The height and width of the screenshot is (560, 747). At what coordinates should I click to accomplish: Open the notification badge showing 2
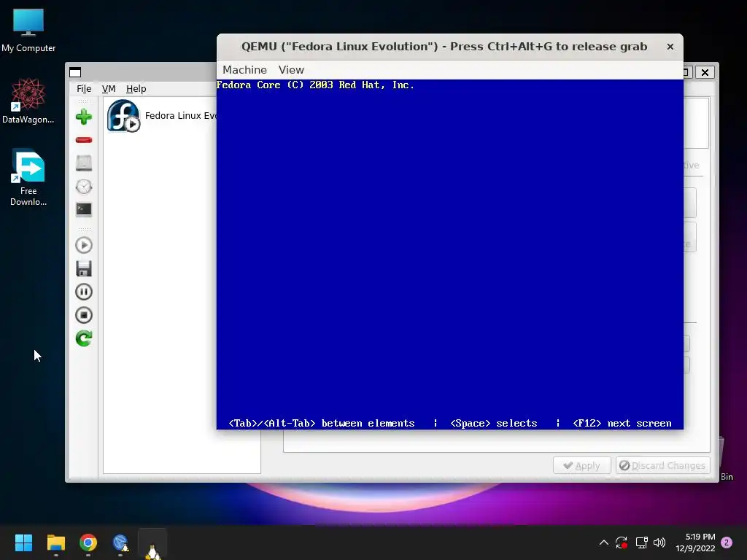pos(727,542)
